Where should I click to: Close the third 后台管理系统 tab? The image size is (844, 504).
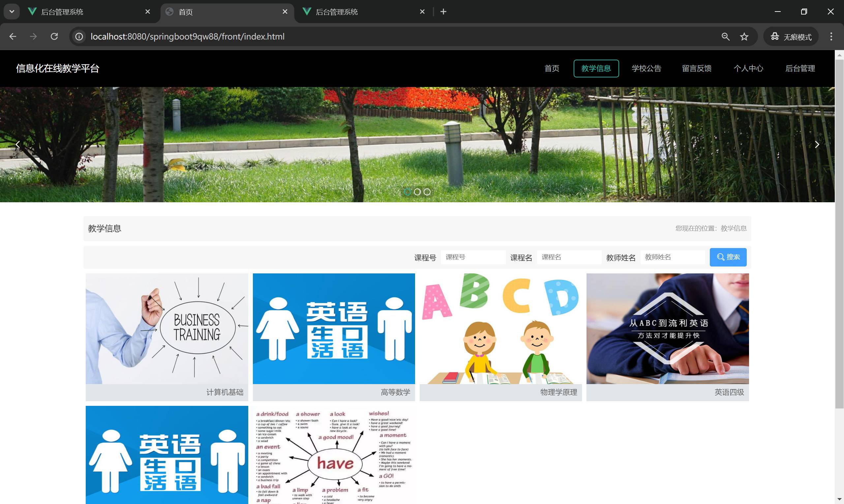click(422, 12)
